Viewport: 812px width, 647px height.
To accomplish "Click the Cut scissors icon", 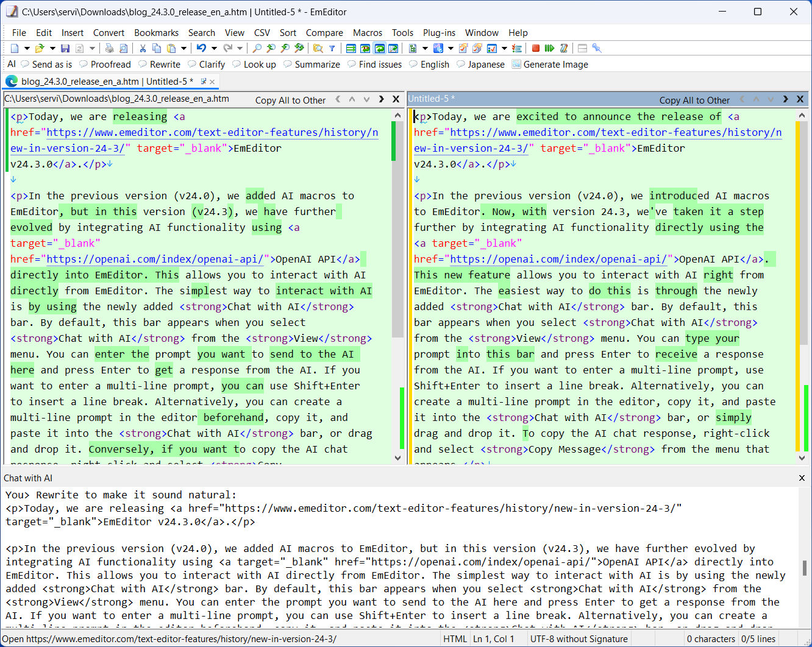I will tap(143, 48).
